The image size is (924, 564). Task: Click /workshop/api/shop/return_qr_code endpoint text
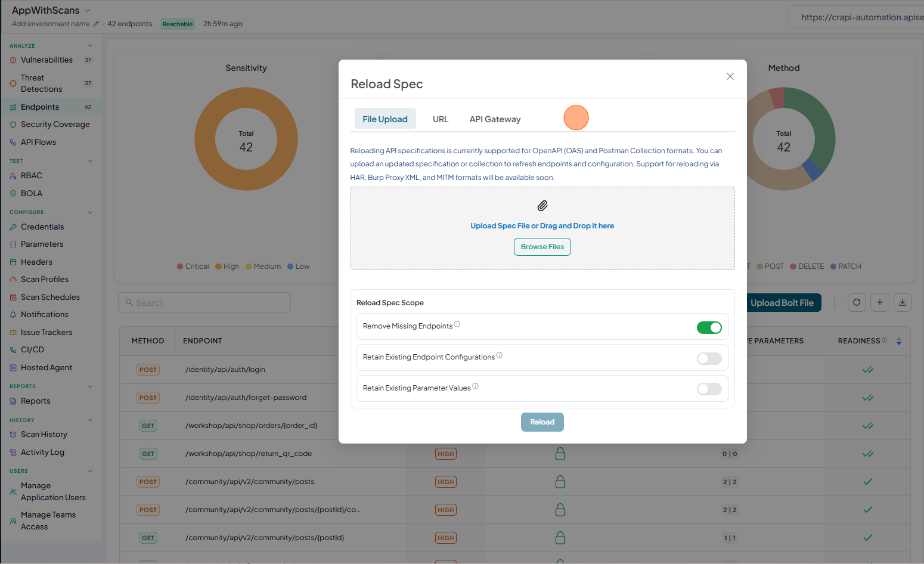tap(249, 454)
